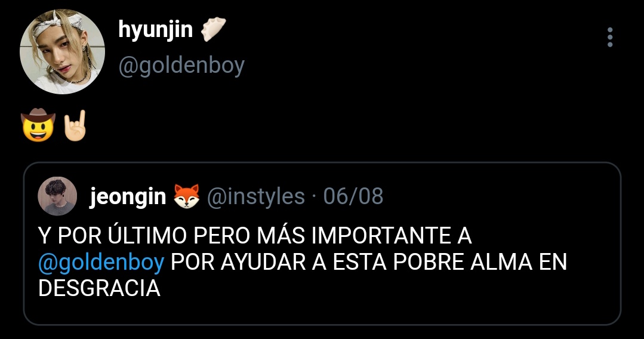Click the 06/08 date of quoted tweet
Viewport: 644px width, 339px height.
click(x=353, y=196)
